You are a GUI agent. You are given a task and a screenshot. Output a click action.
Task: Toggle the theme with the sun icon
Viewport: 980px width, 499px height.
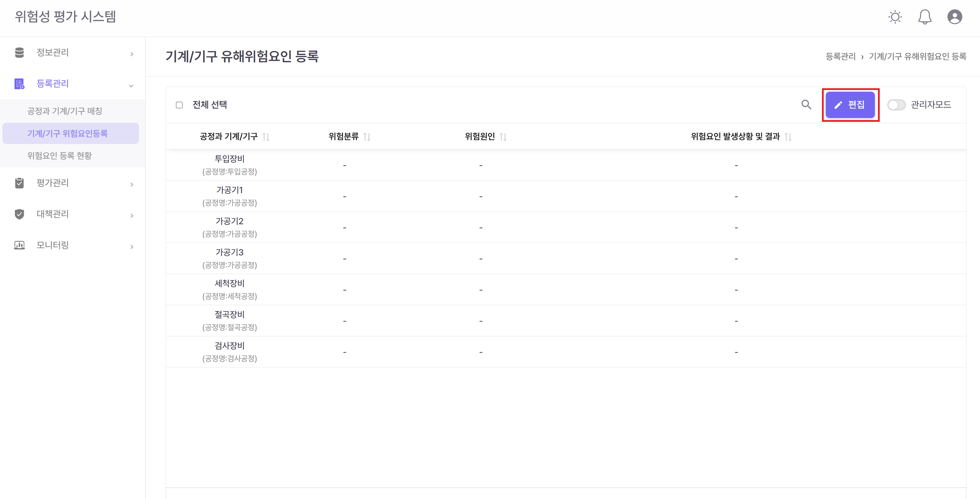[895, 17]
